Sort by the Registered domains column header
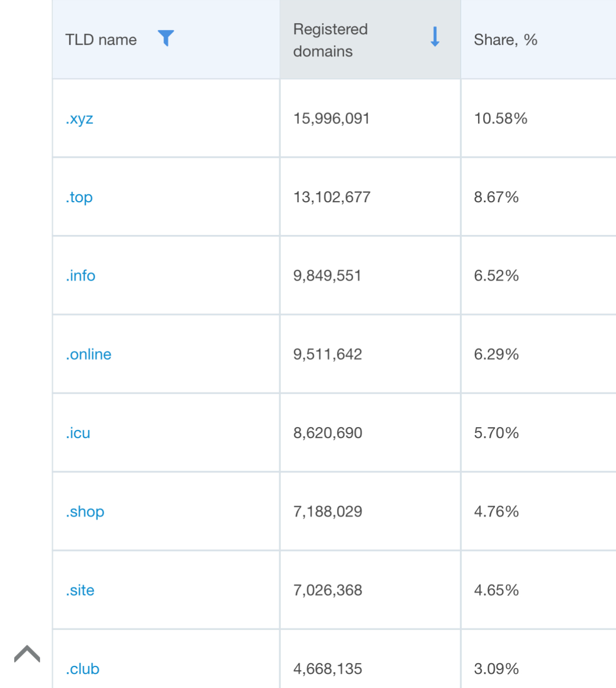The image size is (616, 688). coord(331,40)
